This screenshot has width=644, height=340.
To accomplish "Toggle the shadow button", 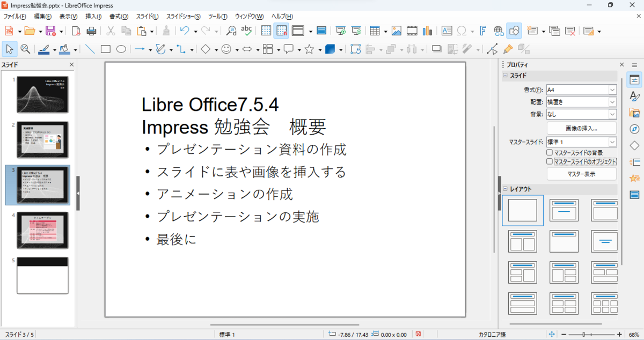I will pos(437,49).
